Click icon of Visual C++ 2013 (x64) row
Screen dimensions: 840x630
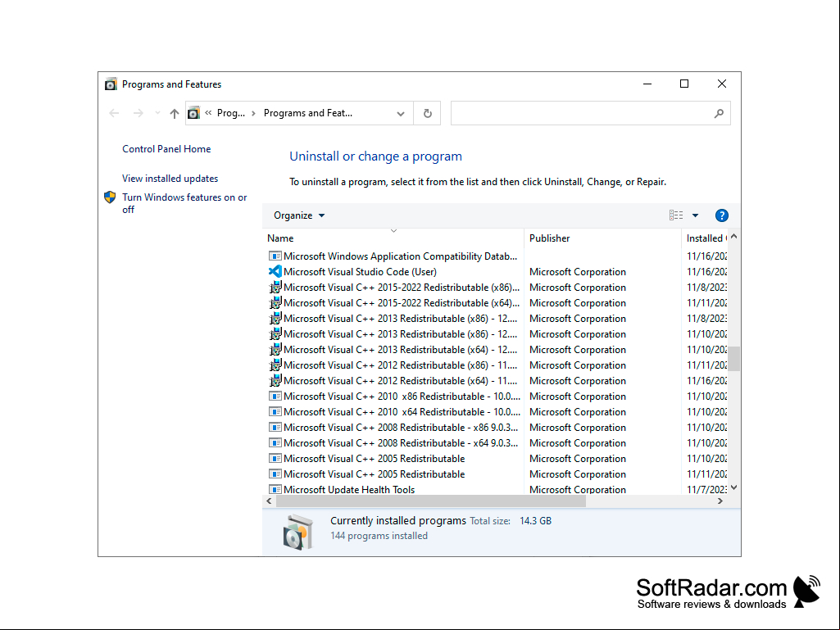click(x=275, y=349)
